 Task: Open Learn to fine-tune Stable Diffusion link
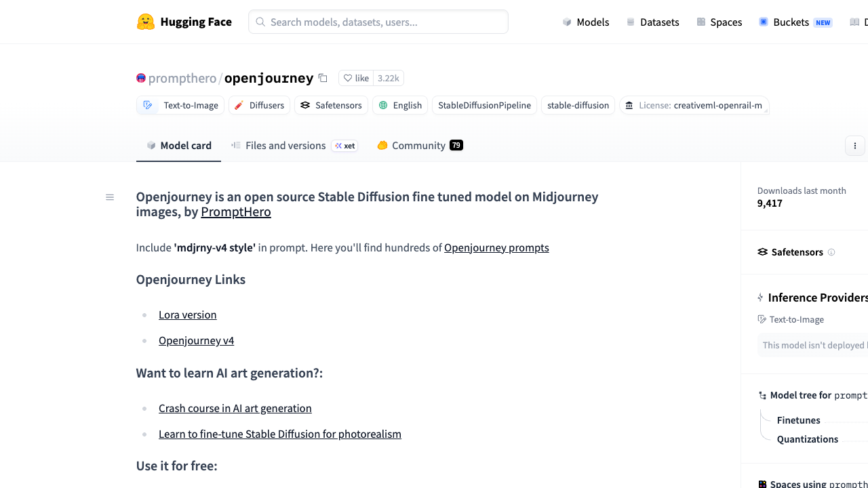point(280,434)
